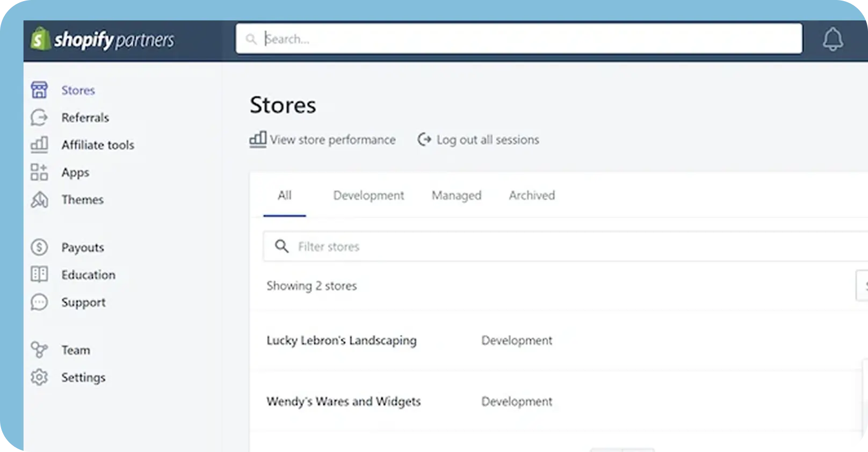Click Log out all sessions
Screen dimensions: 868x452
[x=479, y=140]
